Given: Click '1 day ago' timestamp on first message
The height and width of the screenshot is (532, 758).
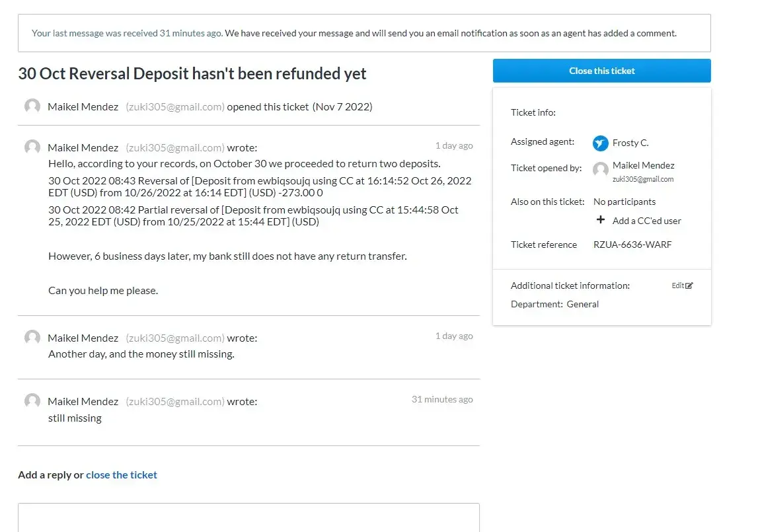Looking at the screenshot, I should coord(453,145).
